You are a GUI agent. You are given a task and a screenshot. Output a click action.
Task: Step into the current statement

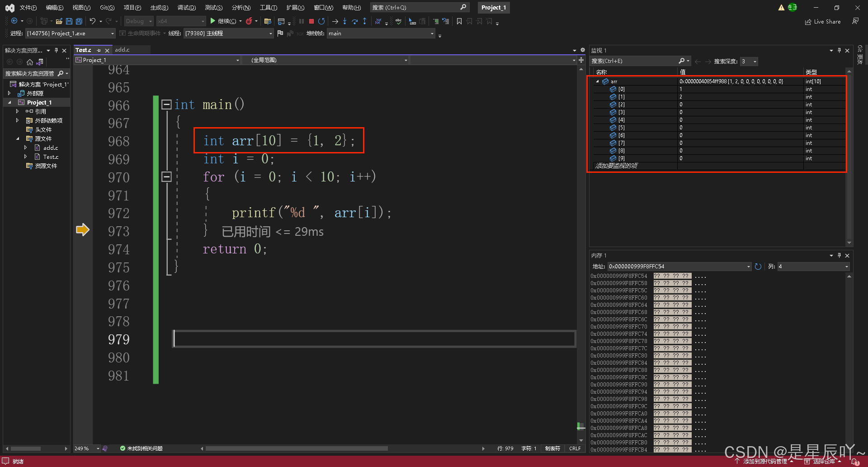click(x=344, y=21)
